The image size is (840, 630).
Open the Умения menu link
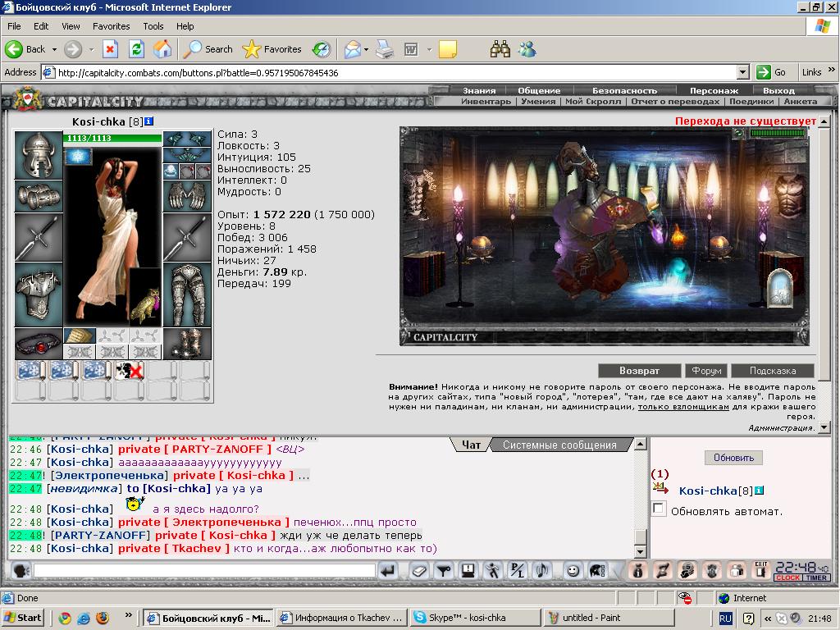[x=538, y=101]
